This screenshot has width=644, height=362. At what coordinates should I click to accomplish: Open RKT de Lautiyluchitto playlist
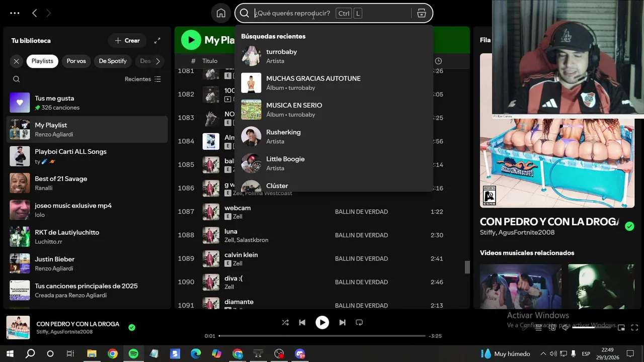[87, 237]
